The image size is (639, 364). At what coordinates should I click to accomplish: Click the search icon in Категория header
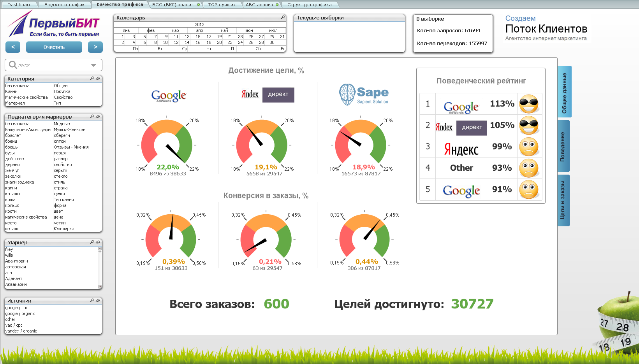coord(92,78)
